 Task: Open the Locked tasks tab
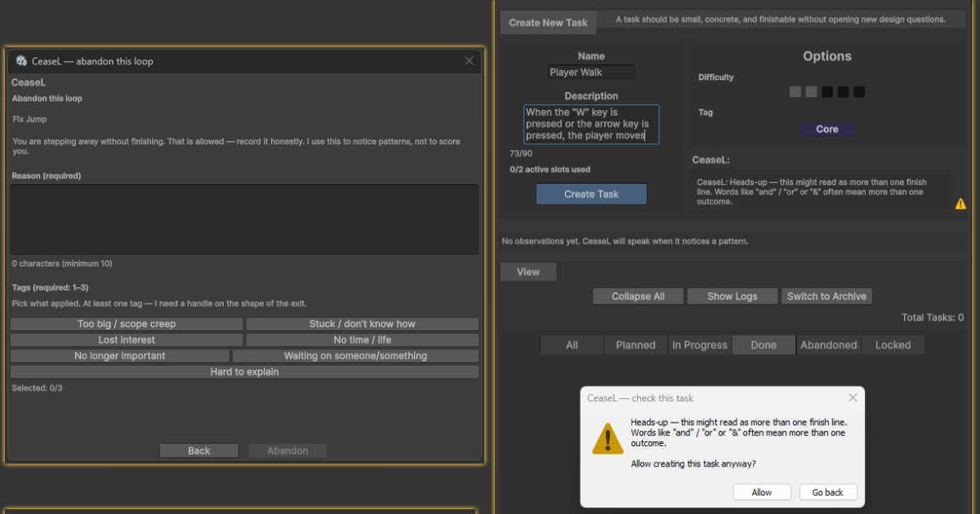tap(893, 345)
